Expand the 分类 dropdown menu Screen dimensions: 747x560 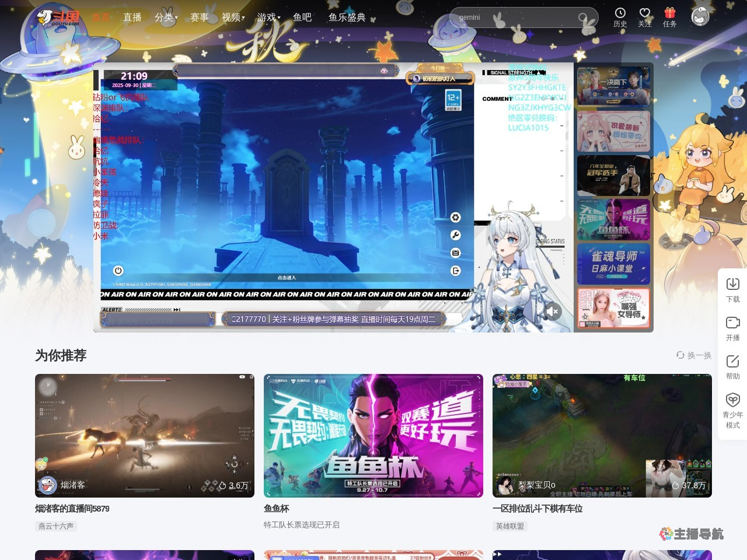point(166,17)
